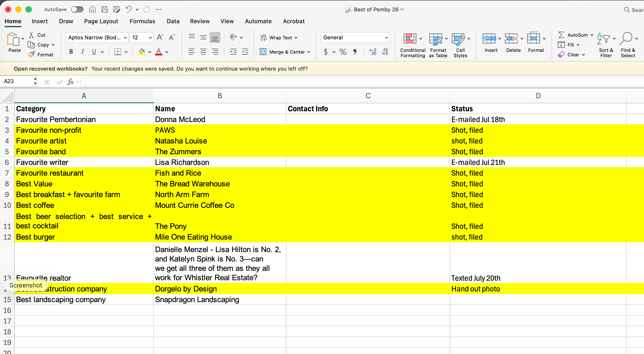Image resolution: width=644 pixels, height=354 pixels.
Task: Toggle Underline formatting
Action: [94, 52]
